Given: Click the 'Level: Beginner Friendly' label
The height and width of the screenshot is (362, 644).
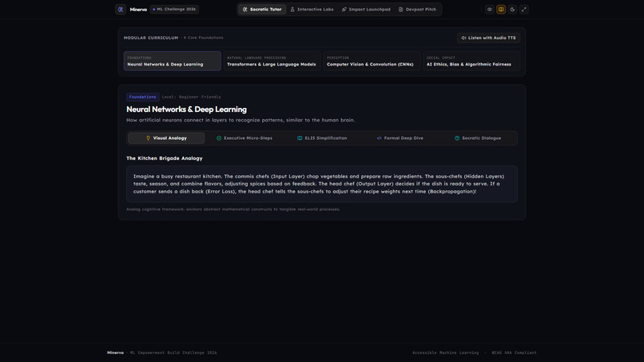Looking at the screenshot, I should click(x=192, y=97).
